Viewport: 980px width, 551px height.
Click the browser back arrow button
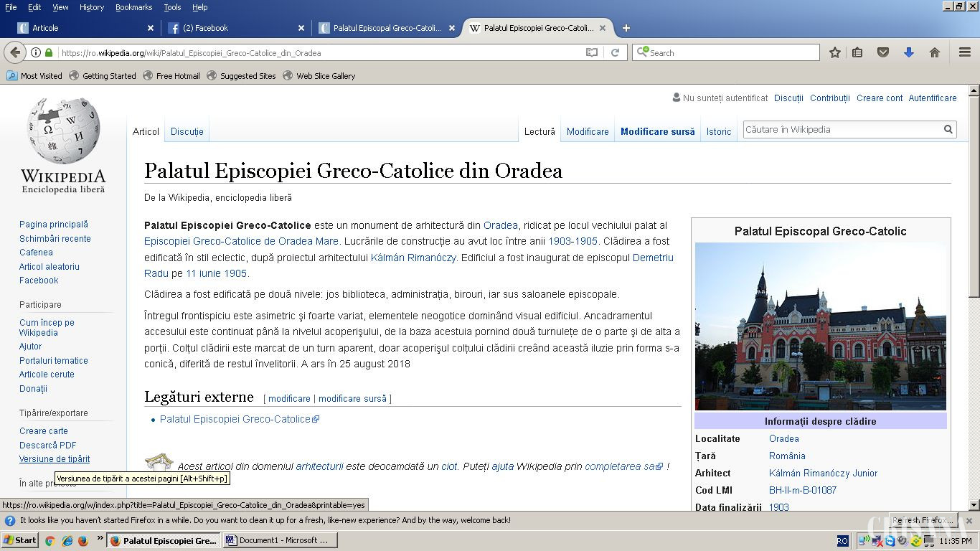(15, 52)
